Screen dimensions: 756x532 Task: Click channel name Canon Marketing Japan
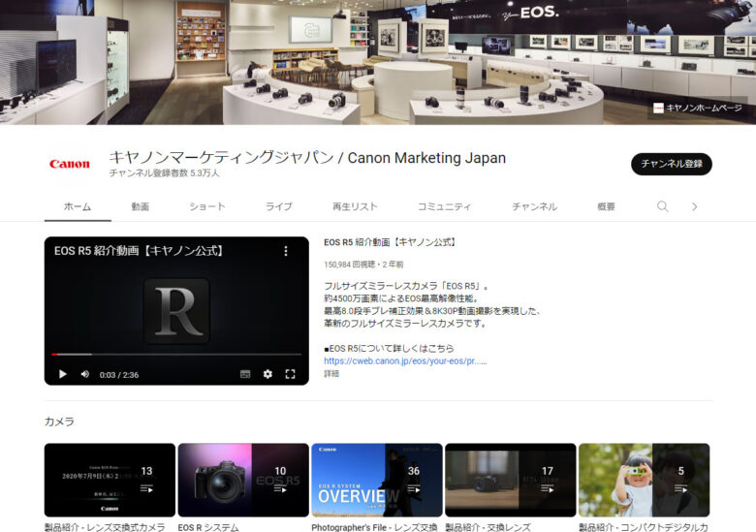307,158
